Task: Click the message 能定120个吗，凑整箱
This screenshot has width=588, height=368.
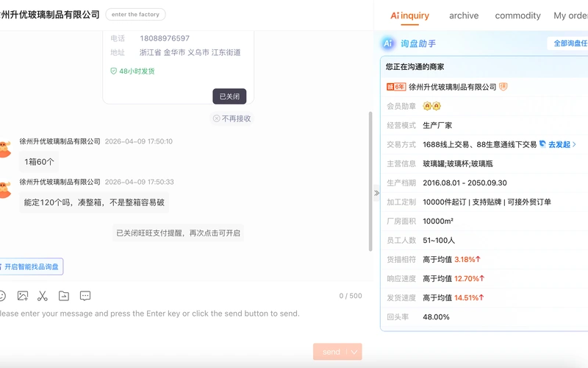Action: [94, 203]
